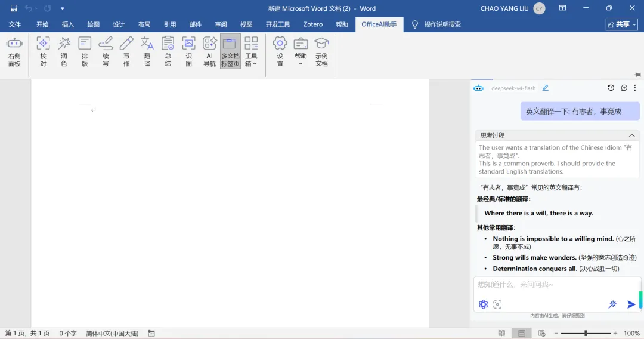
Task: Open the 文件 menu tab
Action: 15,24
